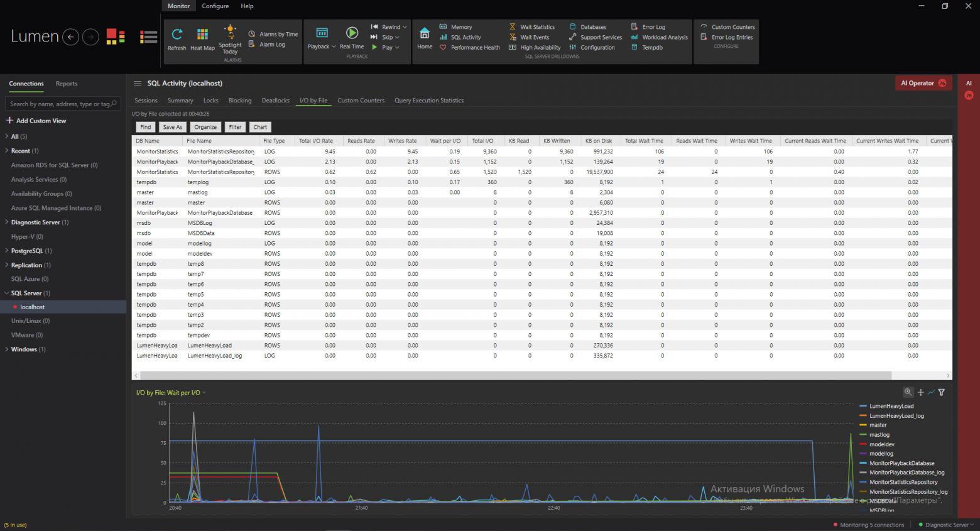This screenshot has width=980, height=531.
Task: Open Wait Events drilldown
Action: coord(529,37)
